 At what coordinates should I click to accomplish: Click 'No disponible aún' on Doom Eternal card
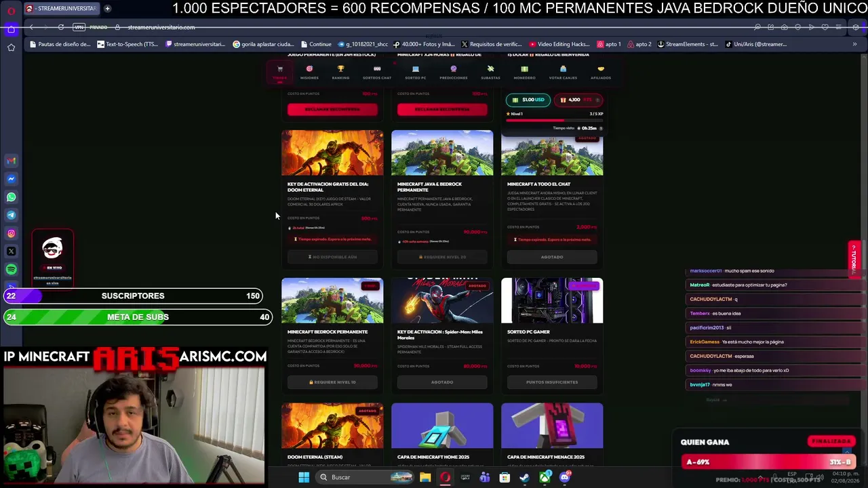332,257
